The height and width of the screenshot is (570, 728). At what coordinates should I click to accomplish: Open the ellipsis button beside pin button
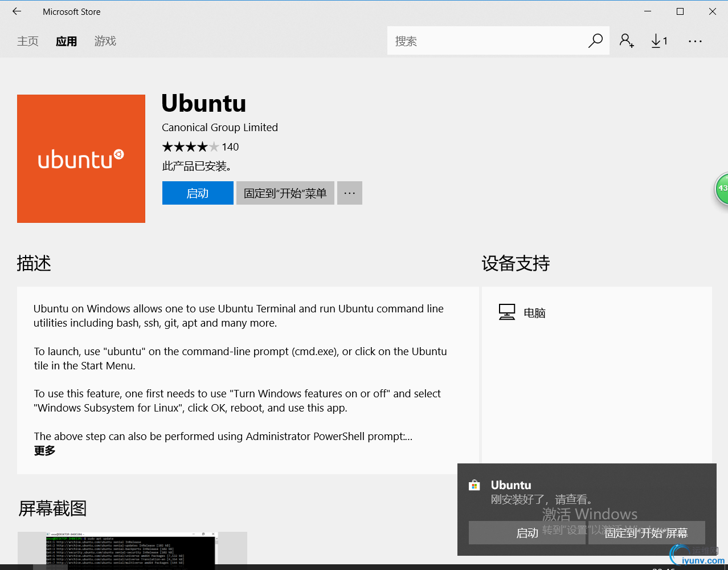350,193
